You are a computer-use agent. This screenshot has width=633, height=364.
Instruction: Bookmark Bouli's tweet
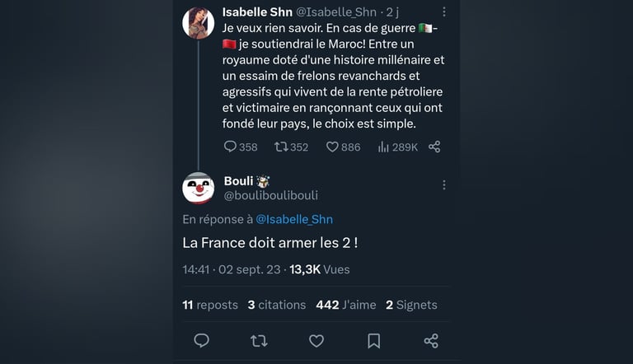[373, 340]
